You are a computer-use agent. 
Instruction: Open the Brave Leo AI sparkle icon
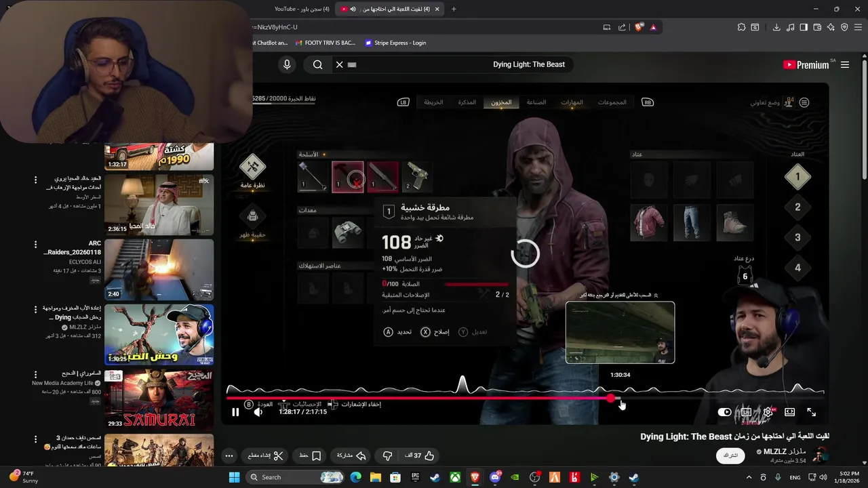pyautogui.click(x=831, y=27)
